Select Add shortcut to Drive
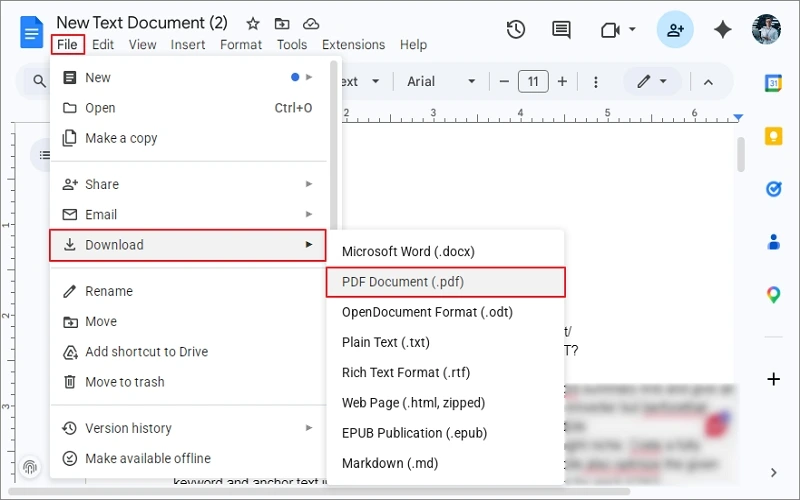800x500 pixels. click(x=188, y=352)
